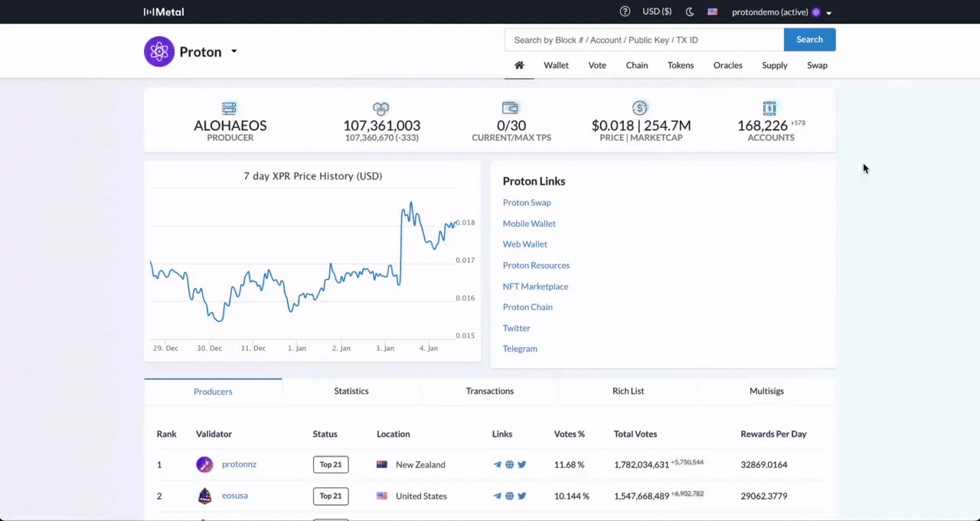
Task: Open protonnz's Telegram icon link
Action: pyautogui.click(x=498, y=464)
